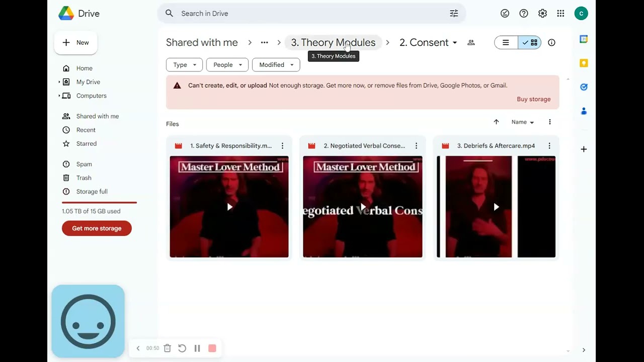Open Google Tasks side panel icon

(x=584, y=87)
